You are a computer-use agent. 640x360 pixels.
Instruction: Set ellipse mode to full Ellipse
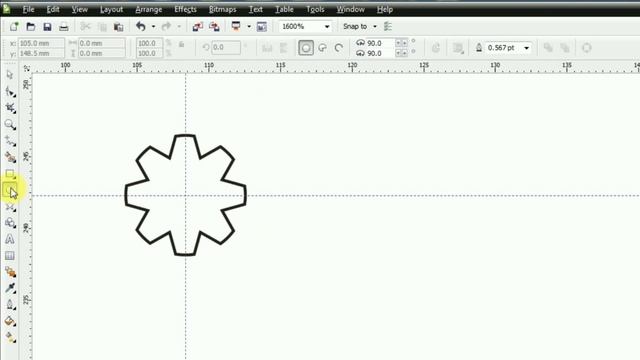click(306, 48)
